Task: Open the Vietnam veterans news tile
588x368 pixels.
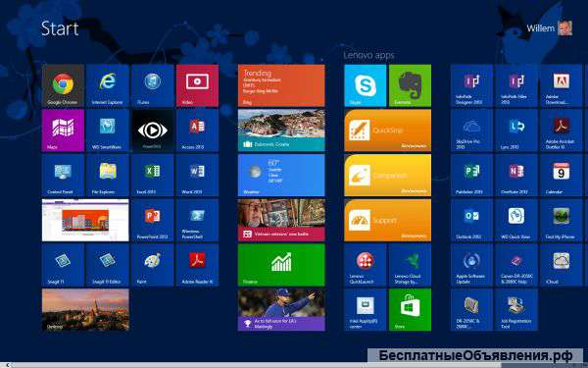Action: 281,220
